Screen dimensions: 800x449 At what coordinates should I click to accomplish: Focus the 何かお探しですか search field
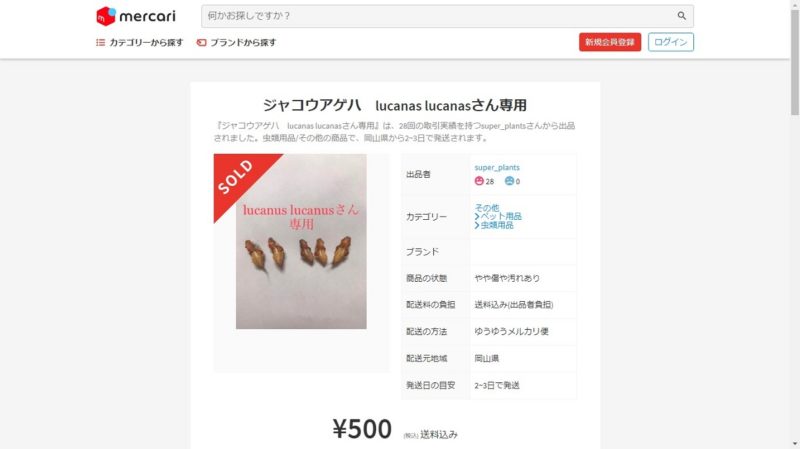point(439,16)
